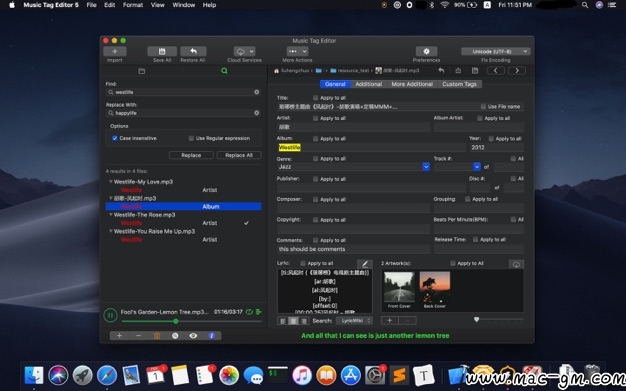Click the eye preview icon at bottom
Image resolution: width=626 pixels, height=391 pixels.
tap(193, 336)
